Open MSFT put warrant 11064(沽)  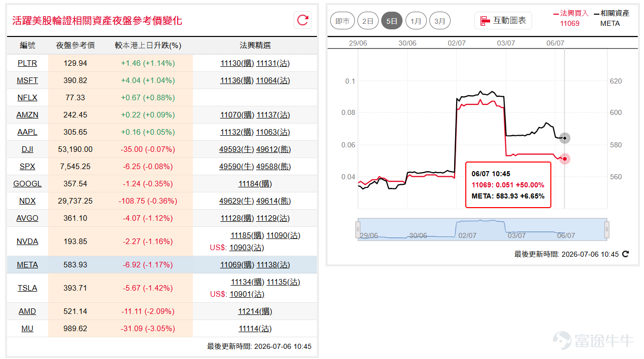click(273, 81)
